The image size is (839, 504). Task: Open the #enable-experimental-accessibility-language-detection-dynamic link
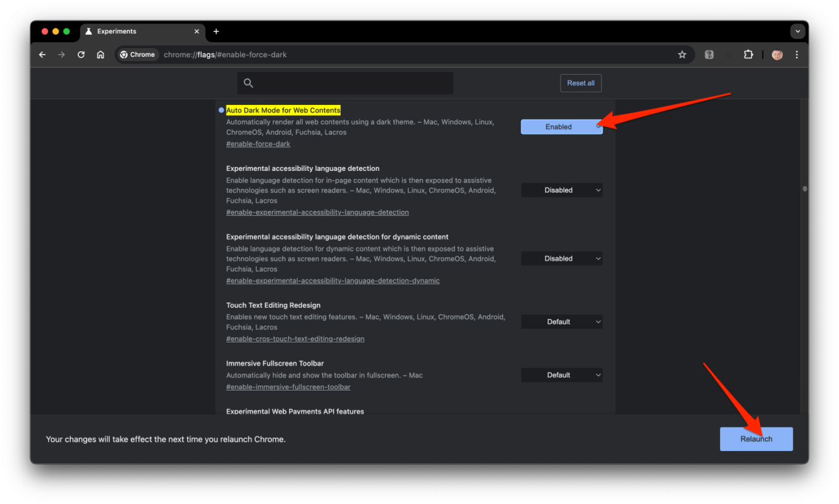click(333, 281)
